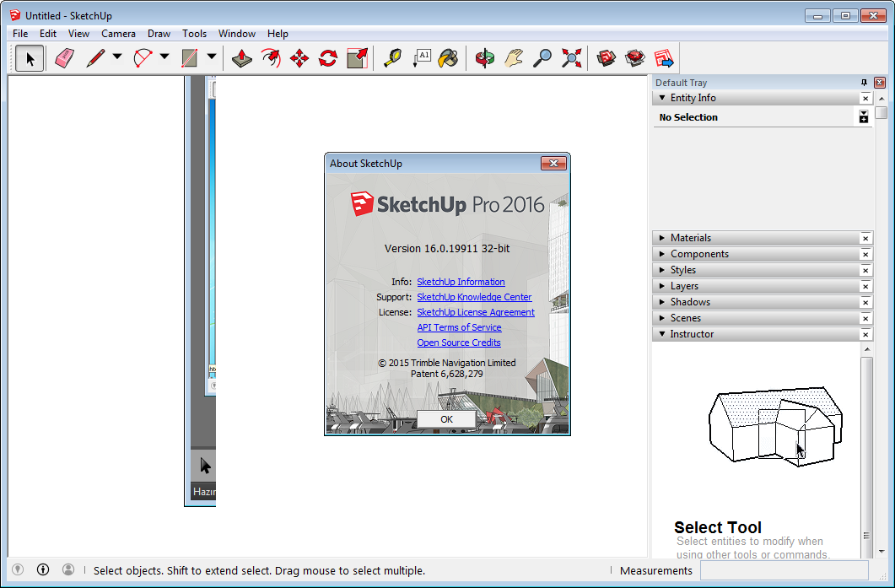The image size is (895, 588).
Task: Select the Eraser tool
Action: point(64,58)
